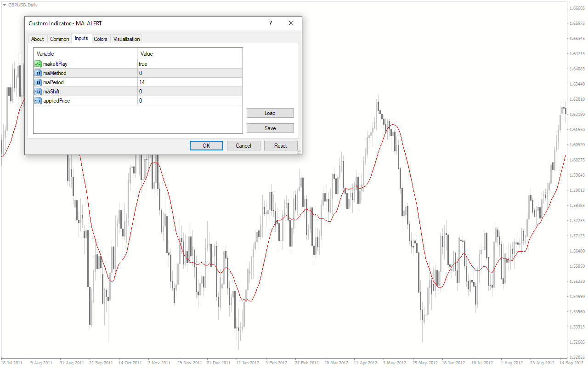Switch to the About tab
This screenshot has width=588, height=368.
[x=38, y=39]
